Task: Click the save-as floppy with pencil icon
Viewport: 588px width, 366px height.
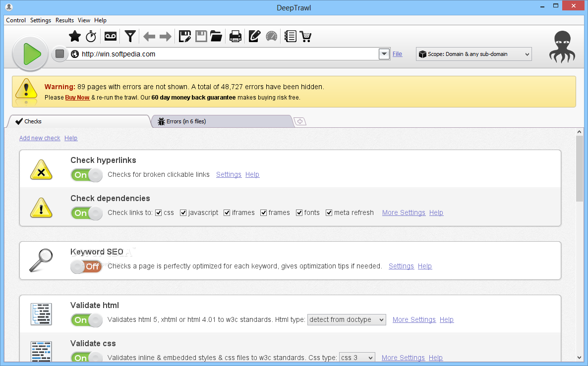Action: (x=184, y=36)
